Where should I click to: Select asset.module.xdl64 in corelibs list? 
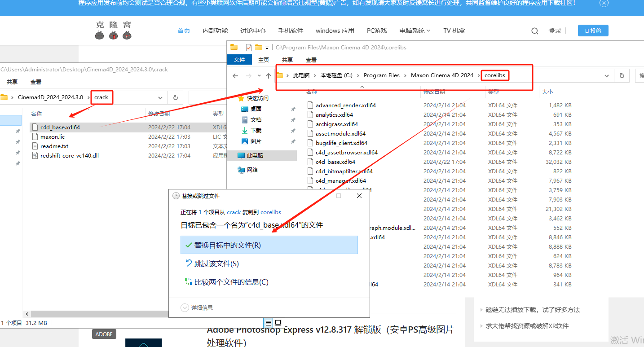point(340,133)
